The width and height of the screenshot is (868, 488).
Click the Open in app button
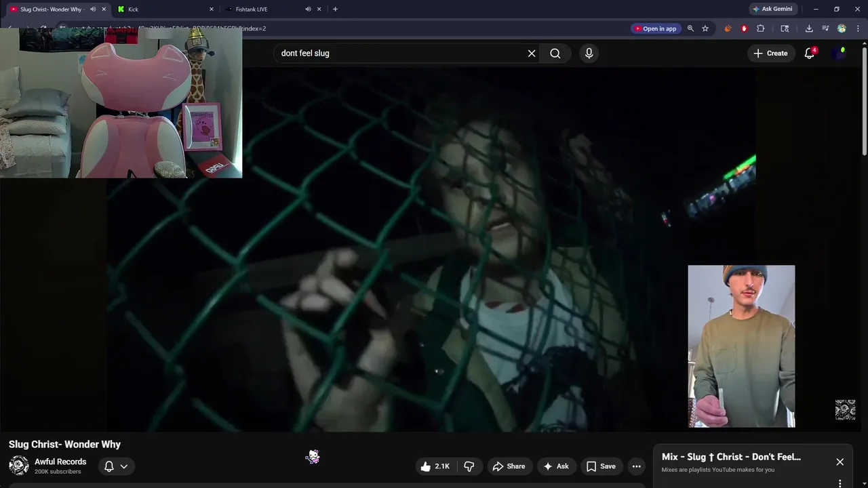tap(655, 28)
